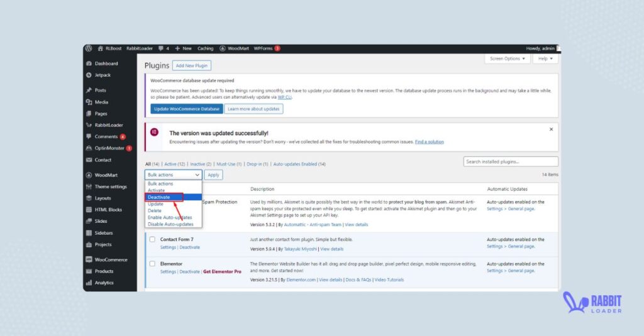Open Elementor Docs & FAQs link
644x336 pixels.
click(x=358, y=280)
